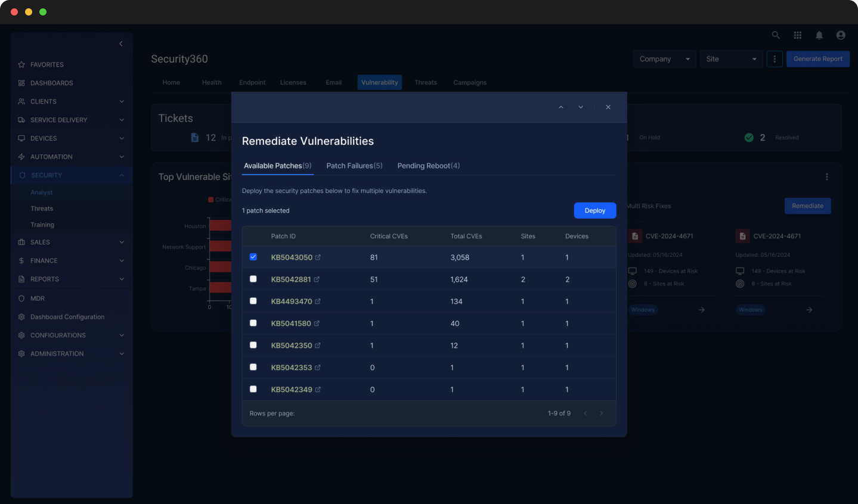Uncheck the KB5043050 patch checkbox
Image resolution: width=858 pixels, height=504 pixels.
(x=253, y=257)
